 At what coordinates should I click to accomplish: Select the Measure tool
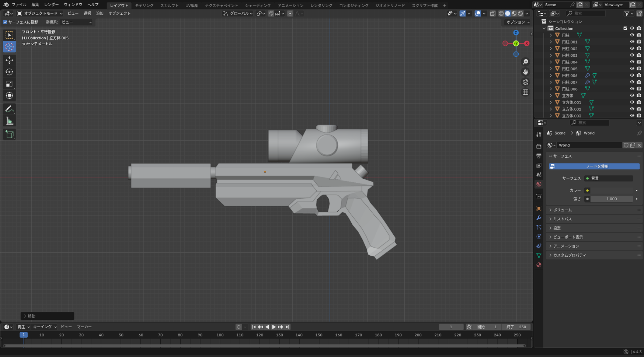pyautogui.click(x=9, y=120)
